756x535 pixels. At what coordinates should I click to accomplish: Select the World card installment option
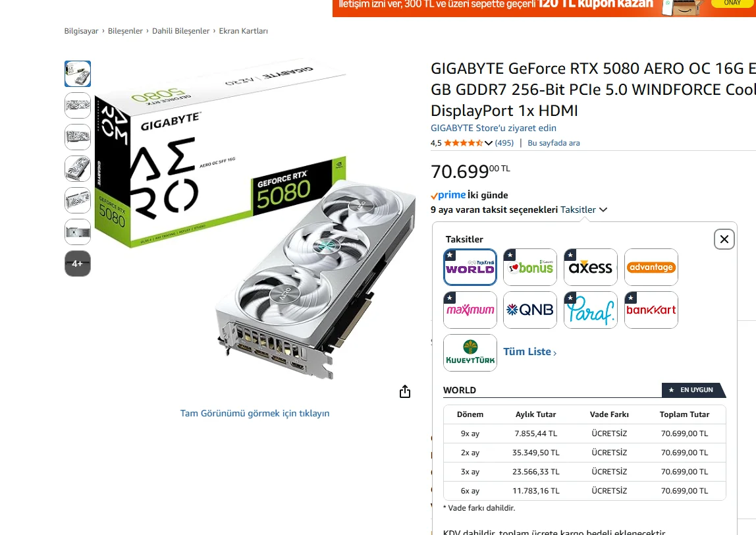(x=470, y=267)
